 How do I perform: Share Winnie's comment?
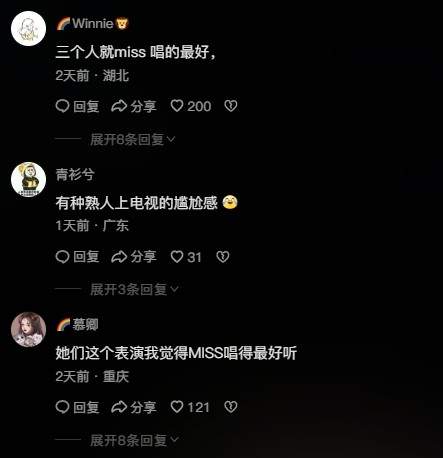click(133, 106)
